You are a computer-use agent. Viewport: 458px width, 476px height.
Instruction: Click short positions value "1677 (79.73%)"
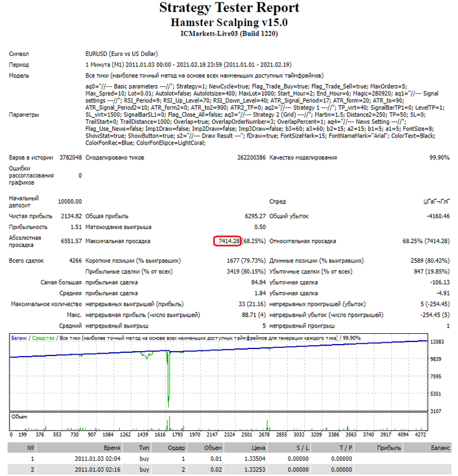tap(246, 261)
